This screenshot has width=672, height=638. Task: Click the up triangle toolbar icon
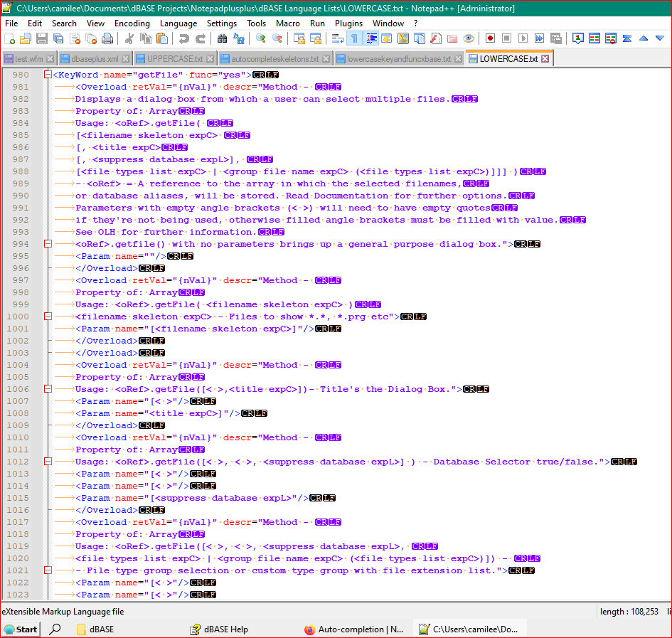coord(644,39)
